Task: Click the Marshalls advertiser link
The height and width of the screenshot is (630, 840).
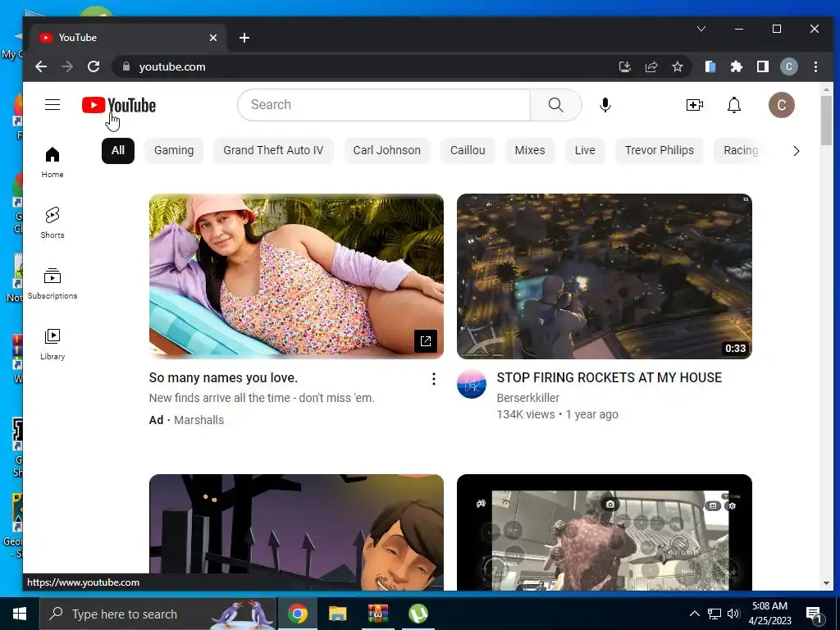Action: (199, 420)
